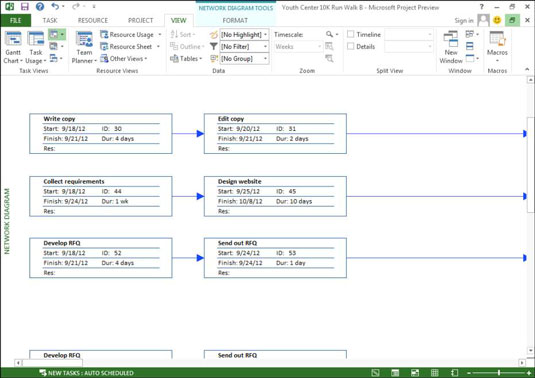Screen dimensions: 535x378
Task: Click the Hide window icon
Action: tap(472, 58)
